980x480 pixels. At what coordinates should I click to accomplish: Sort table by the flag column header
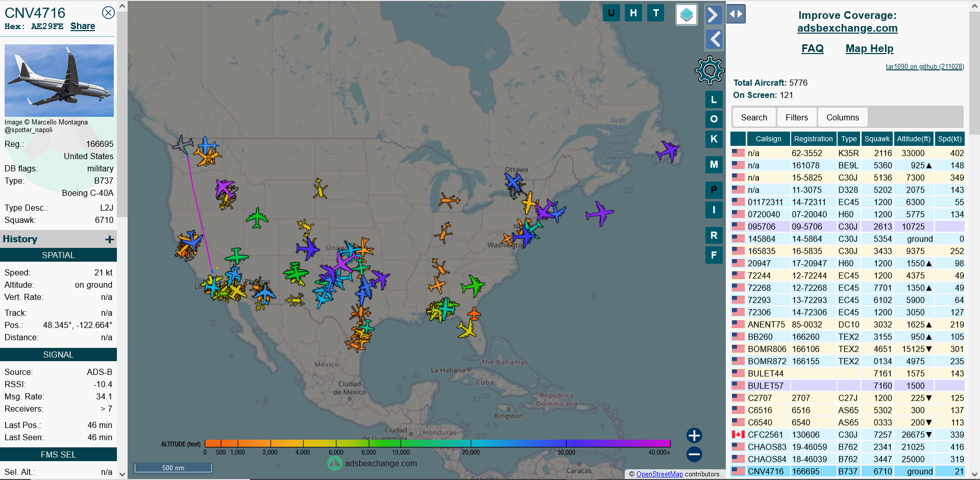738,139
